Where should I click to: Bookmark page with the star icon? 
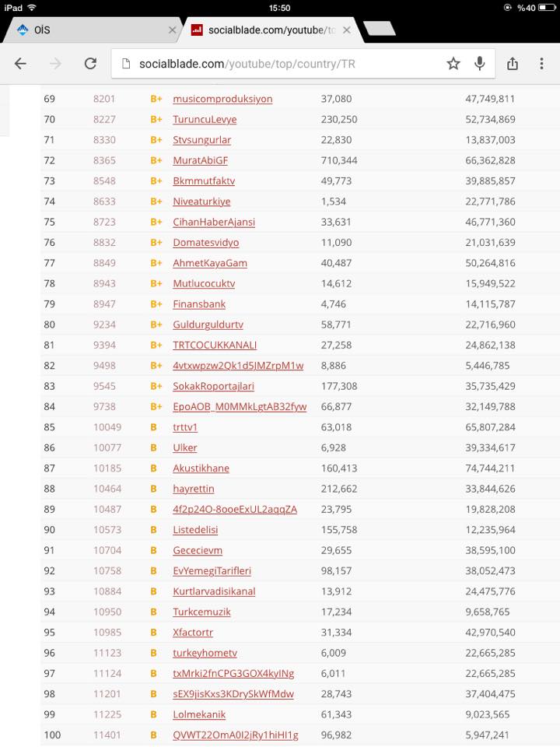click(x=453, y=63)
